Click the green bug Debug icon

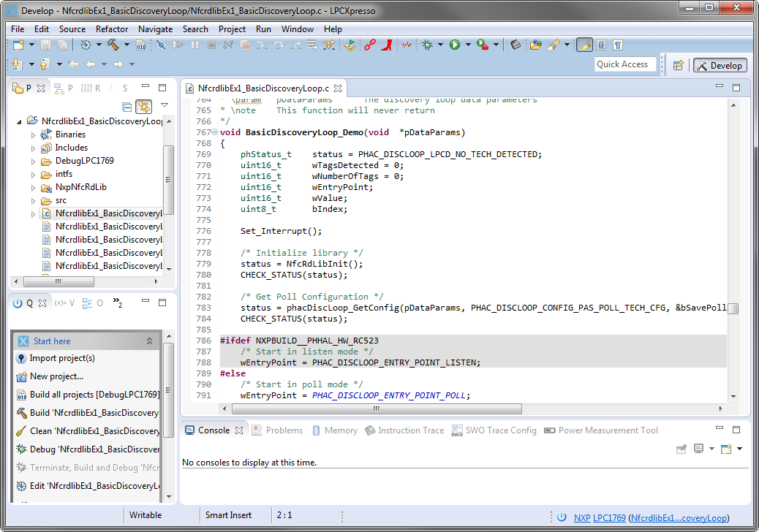pos(428,45)
